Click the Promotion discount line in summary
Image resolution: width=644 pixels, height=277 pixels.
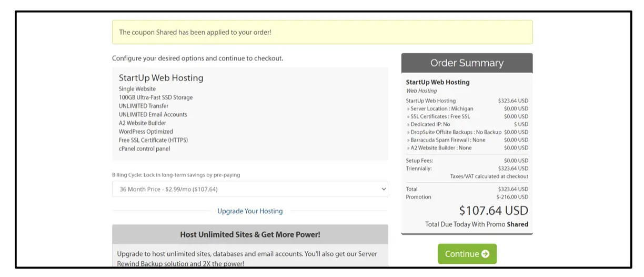[x=419, y=197]
